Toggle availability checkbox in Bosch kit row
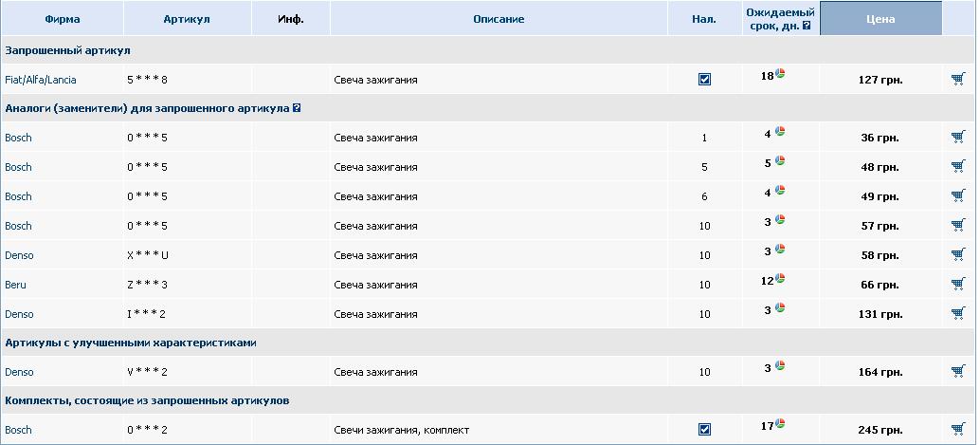 coord(704,430)
